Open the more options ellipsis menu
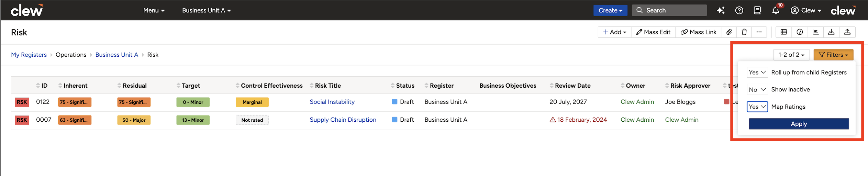Screen dimensions: 868x176 pyautogui.click(x=759, y=32)
